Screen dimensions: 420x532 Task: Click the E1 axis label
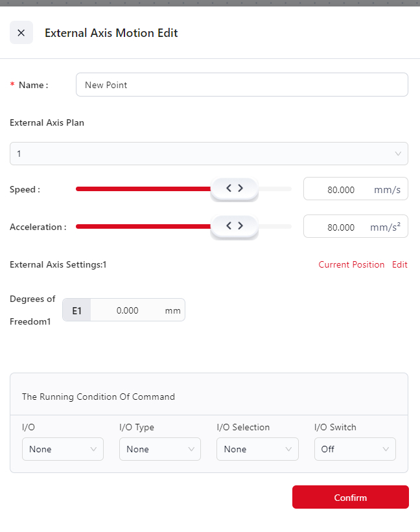(76, 310)
